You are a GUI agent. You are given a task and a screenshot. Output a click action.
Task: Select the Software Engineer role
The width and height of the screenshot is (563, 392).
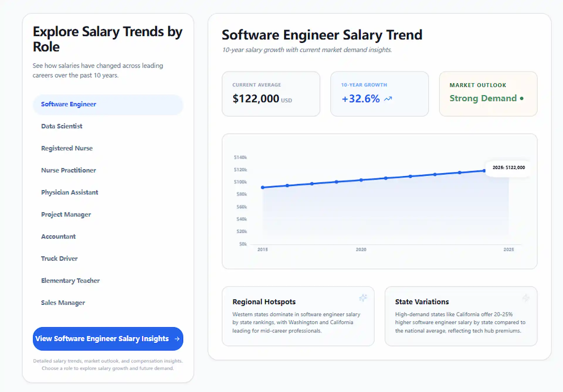pyautogui.click(x=108, y=104)
